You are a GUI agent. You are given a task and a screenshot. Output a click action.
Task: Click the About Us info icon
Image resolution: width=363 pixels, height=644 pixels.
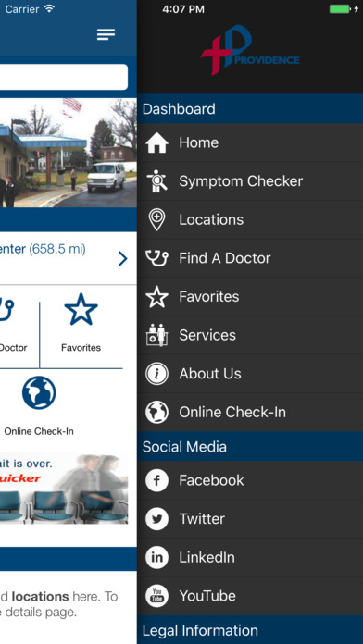coord(156,374)
